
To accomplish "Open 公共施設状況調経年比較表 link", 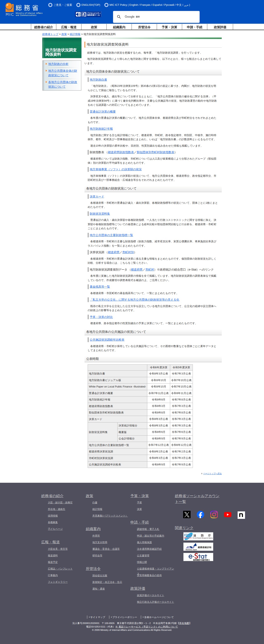I will [107, 339].
